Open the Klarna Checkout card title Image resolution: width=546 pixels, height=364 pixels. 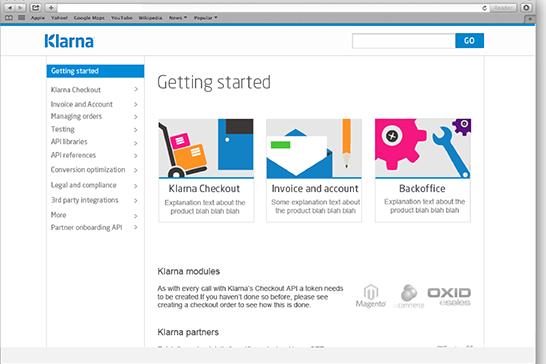(204, 189)
